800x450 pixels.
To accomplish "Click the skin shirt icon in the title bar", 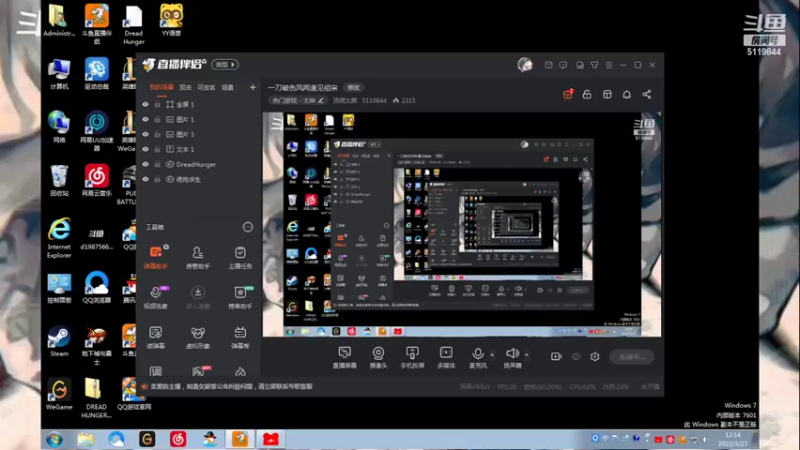I will (594, 65).
